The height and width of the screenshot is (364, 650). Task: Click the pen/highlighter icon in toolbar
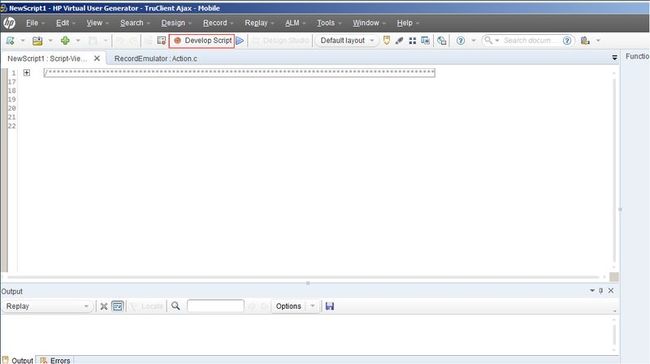click(x=399, y=41)
